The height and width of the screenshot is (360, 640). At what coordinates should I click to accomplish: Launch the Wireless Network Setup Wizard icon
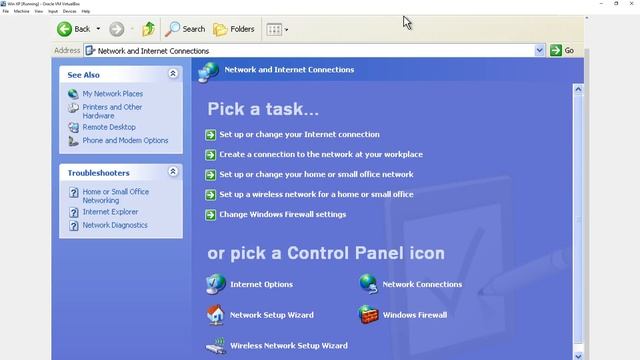click(216, 346)
